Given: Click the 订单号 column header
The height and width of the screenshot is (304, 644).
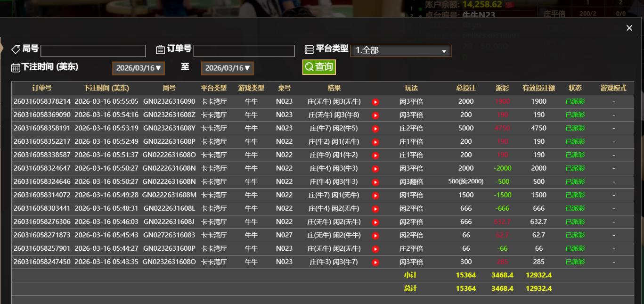Looking at the screenshot, I should tap(42, 88).
